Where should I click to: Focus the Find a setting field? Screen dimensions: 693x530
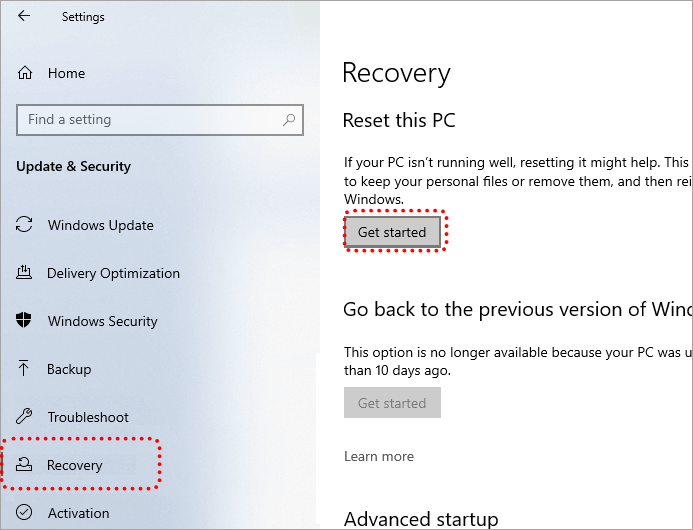click(x=150, y=120)
